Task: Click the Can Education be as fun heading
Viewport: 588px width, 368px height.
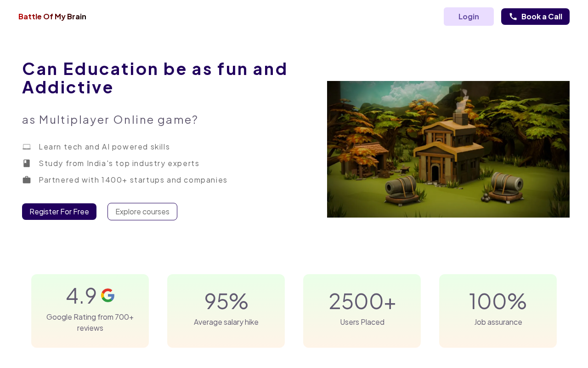Action: 155,78
